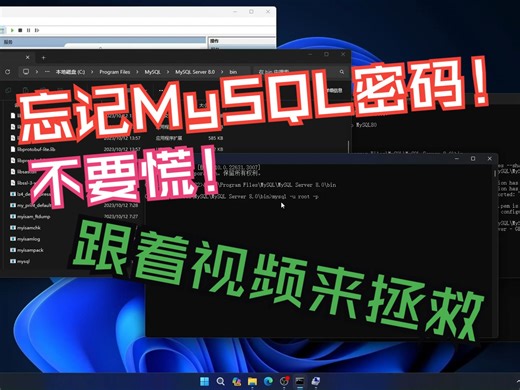
Task: Open Copilot from the taskbar
Action: pos(236,381)
